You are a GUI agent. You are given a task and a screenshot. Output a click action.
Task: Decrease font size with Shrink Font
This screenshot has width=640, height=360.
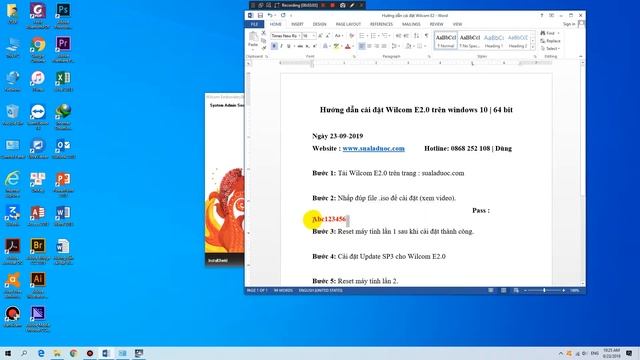pyautogui.click(x=328, y=36)
